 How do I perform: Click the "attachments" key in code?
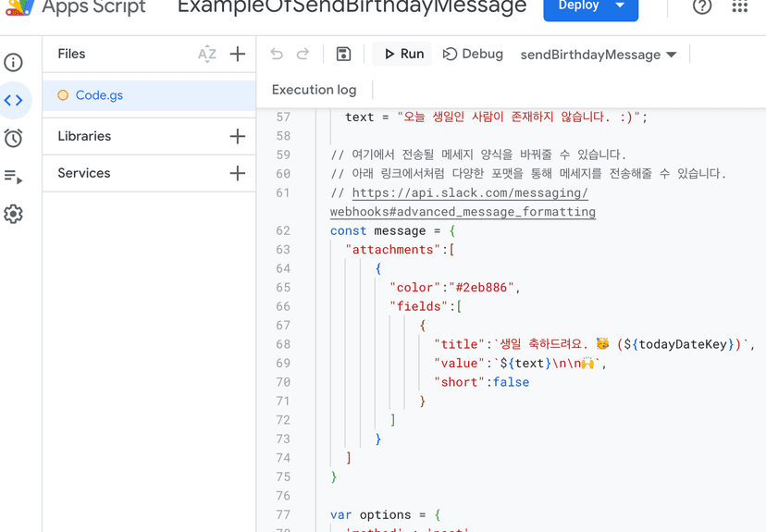[393, 250]
